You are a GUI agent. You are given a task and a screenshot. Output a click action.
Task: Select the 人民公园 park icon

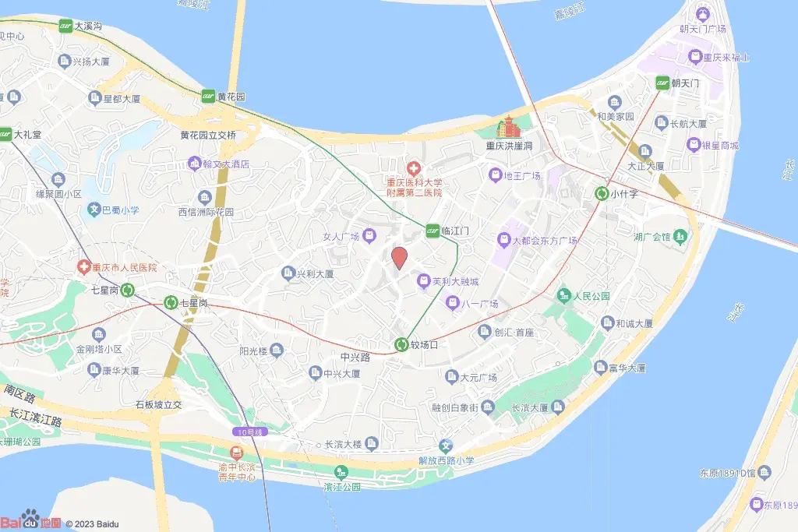[564, 295]
